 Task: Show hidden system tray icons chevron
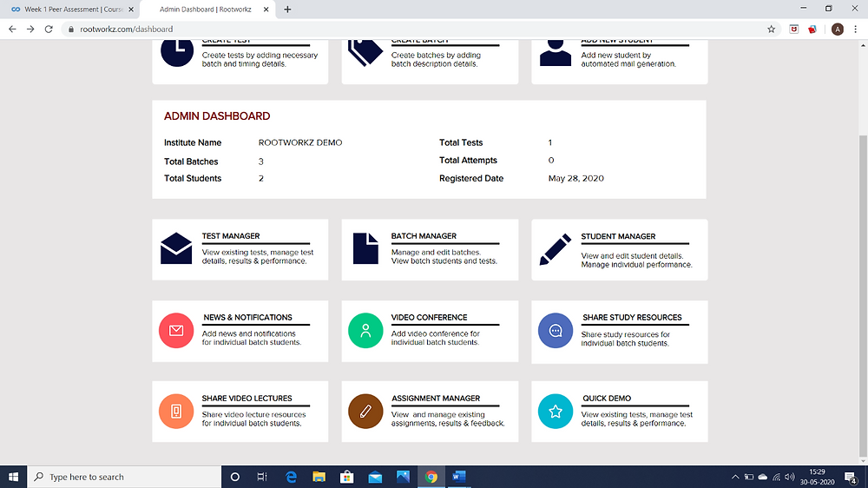coord(735,477)
